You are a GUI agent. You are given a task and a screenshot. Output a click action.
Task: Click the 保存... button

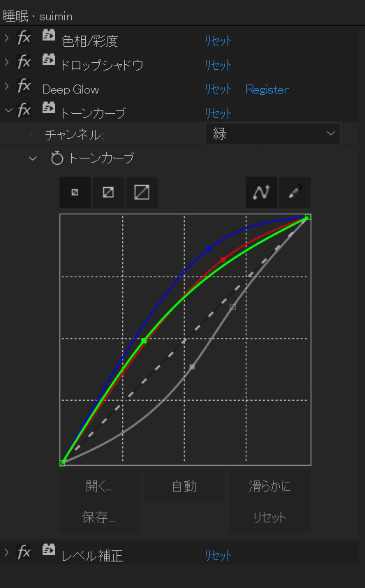[99, 517]
